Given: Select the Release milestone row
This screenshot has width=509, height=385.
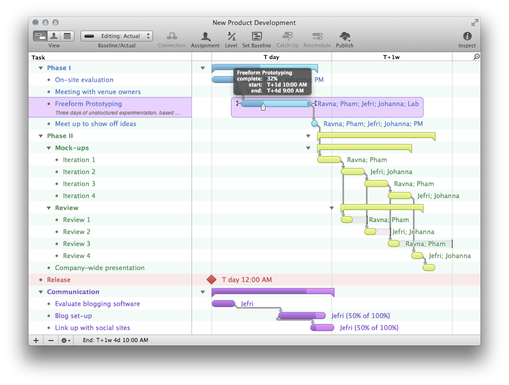Looking at the screenshot, I should coord(110,280).
